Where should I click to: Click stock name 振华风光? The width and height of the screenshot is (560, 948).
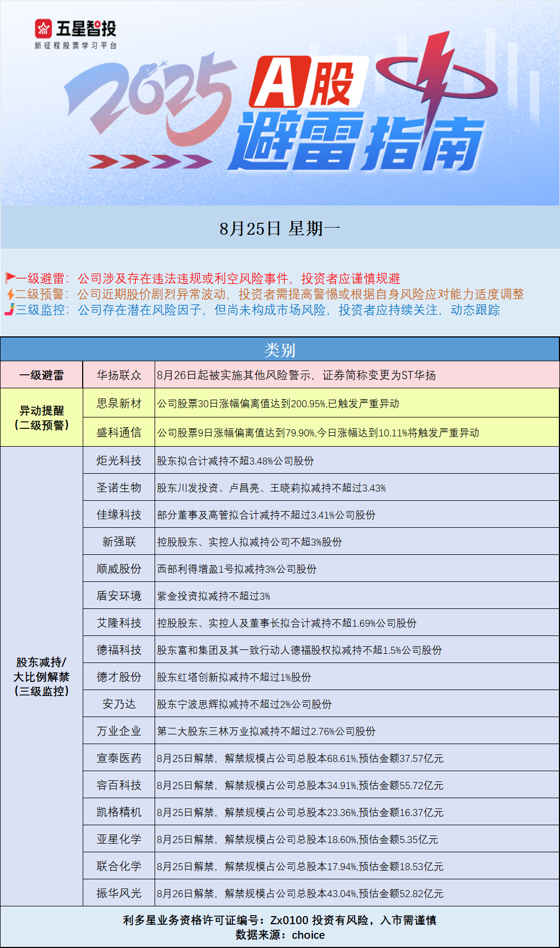(x=119, y=893)
